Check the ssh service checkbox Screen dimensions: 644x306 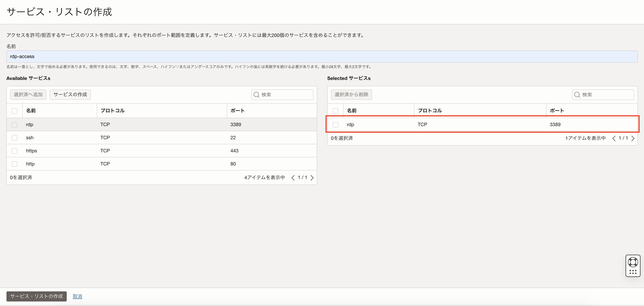(x=14, y=138)
